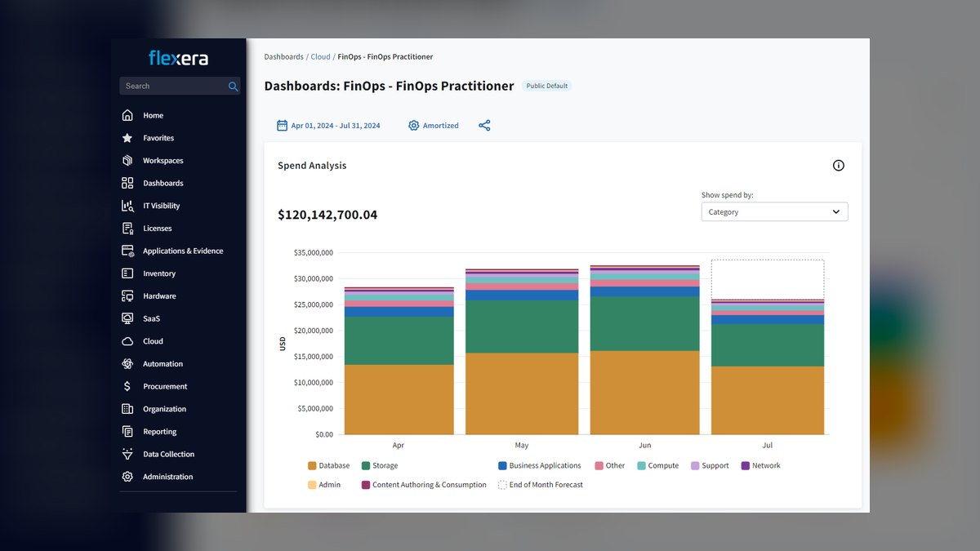Click the Jul axis label
980x551 pixels.
coord(768,446)
